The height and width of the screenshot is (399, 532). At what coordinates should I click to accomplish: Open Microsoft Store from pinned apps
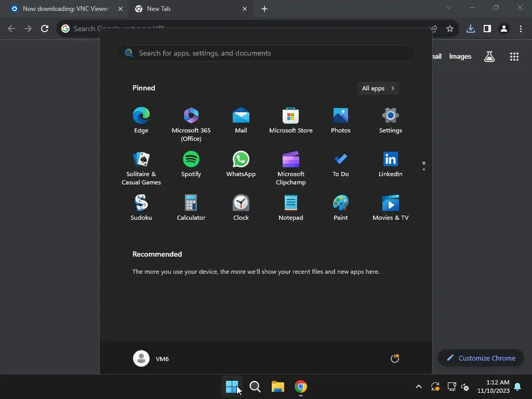pos(291,121)
